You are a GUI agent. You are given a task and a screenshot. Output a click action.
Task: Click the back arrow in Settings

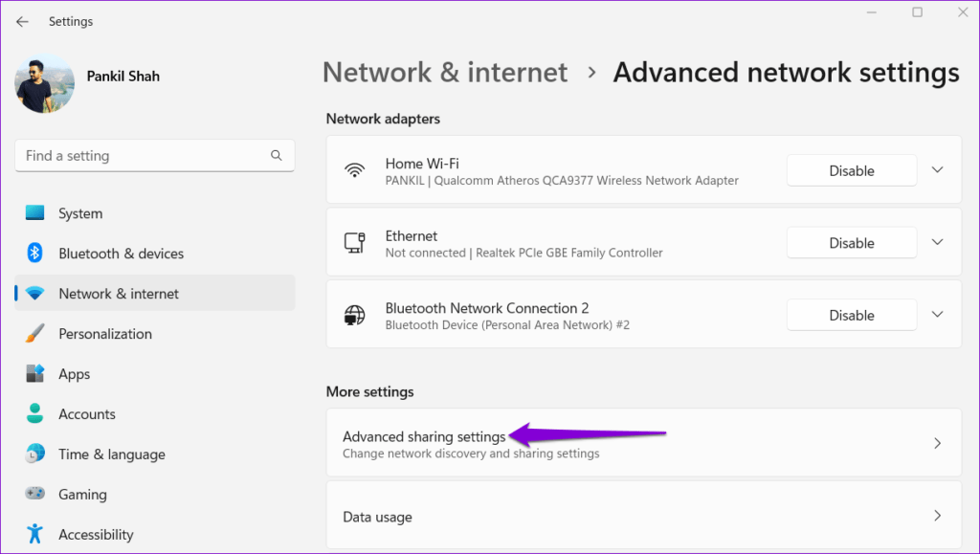(x=22, y=21)
